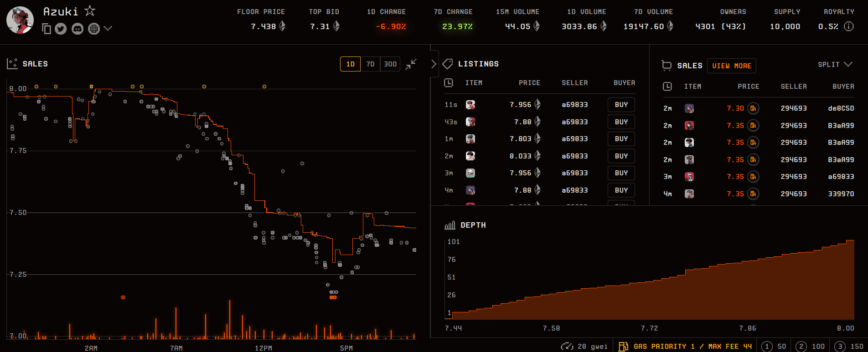Screen dimensions: 868x352
Task: Expand the panel using the listings chevron
Action: click(434, 64)
